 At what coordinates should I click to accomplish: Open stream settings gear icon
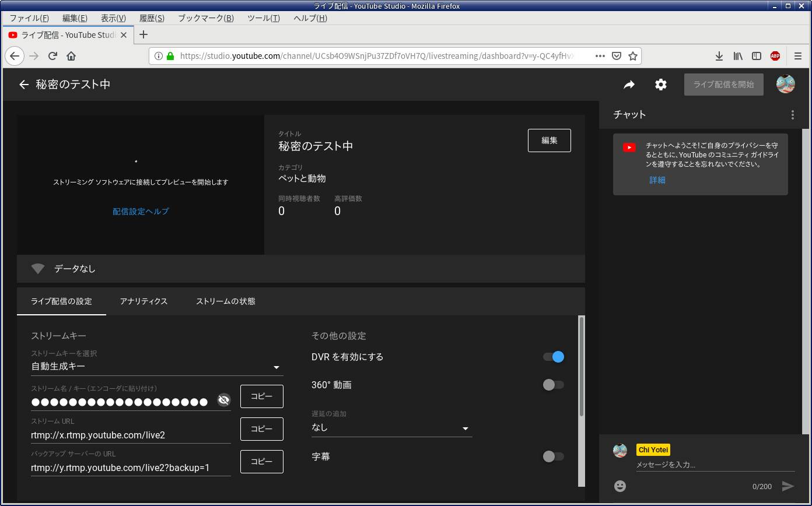coord(660,85)
